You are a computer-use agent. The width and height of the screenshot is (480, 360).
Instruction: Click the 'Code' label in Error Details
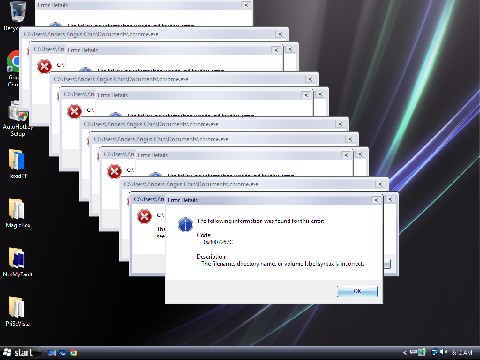(x=204, y=235)
